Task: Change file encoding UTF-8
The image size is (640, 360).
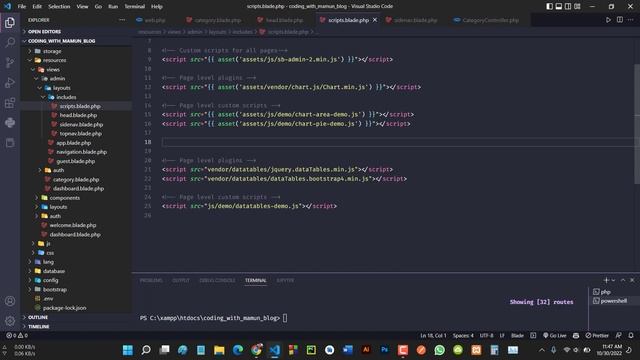Action: point(486,336)
